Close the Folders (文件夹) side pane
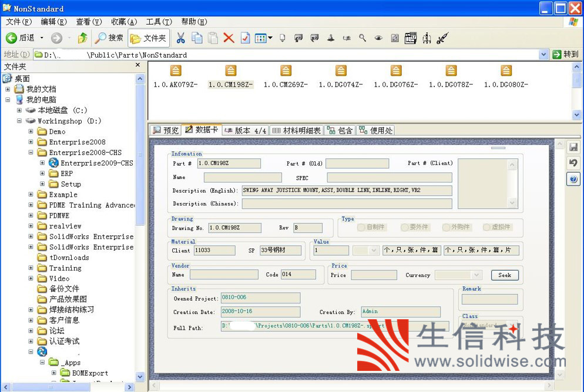584x392 pixels. (138, 65)
